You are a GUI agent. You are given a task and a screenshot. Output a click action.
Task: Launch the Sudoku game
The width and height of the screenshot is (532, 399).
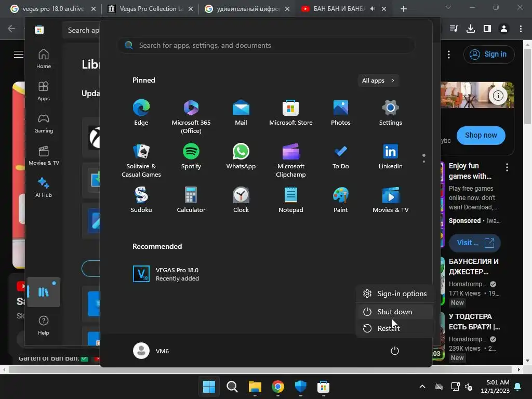141,200
